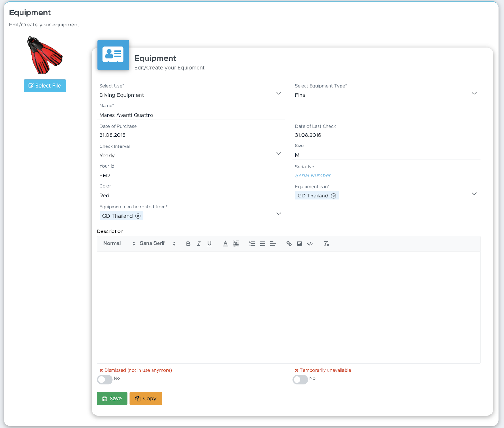Expand the Equipment is in dropdown

tap(474, 194)
